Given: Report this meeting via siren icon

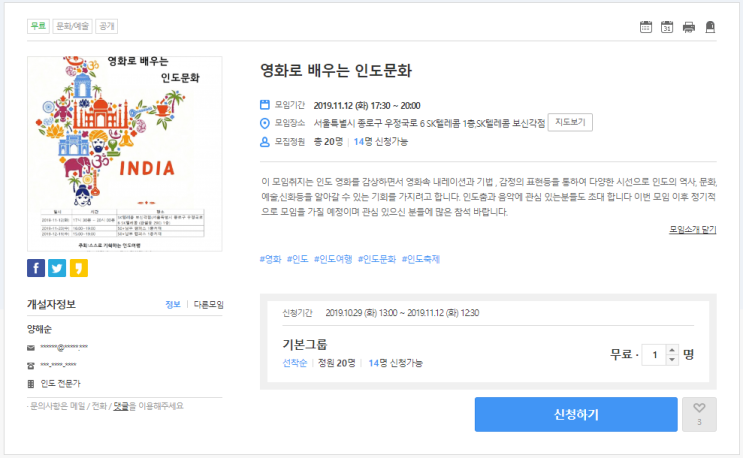Looking at the screenshot, I should (710, 27).
